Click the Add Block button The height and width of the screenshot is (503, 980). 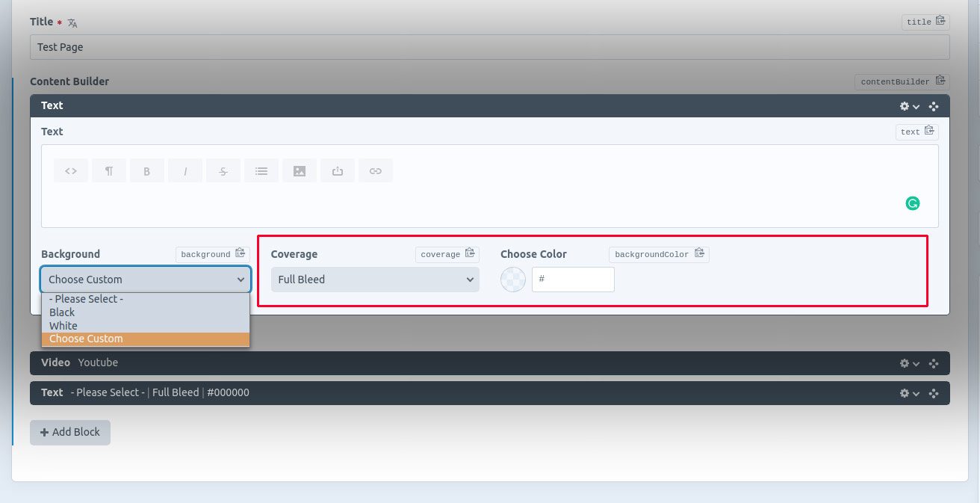tap(69, 432)
